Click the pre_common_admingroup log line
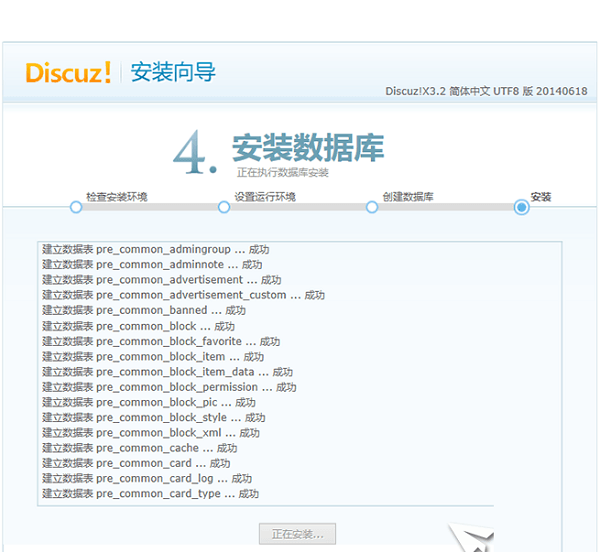Image resolution: width=600 pixels, height=552 pixels. (x=156, y=249)
